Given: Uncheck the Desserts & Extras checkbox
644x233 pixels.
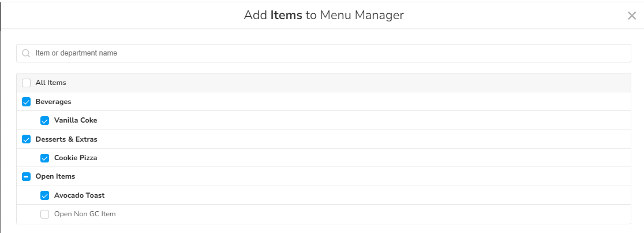Looking at the screenshot, I should click(x=27, y=139).
